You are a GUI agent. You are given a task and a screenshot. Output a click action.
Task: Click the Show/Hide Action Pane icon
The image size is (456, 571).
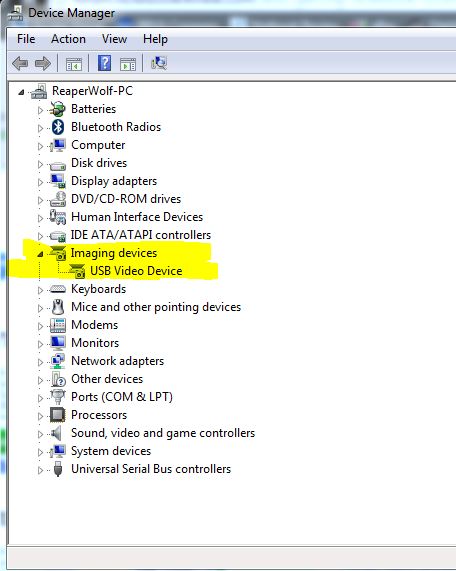point(128,64)
